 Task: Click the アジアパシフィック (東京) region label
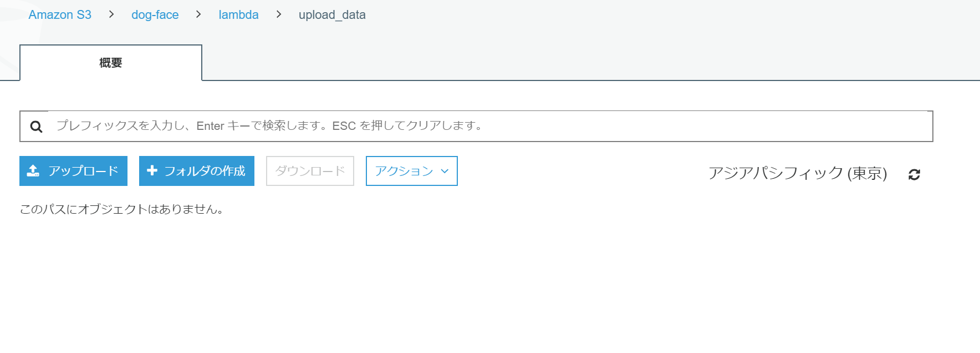pos(798,174)
